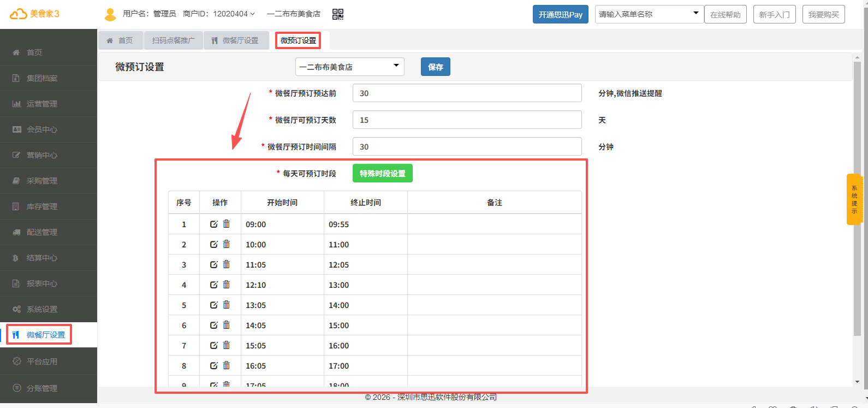Click the blue 保存 button

pyautogui.click(x=435, y=67)
